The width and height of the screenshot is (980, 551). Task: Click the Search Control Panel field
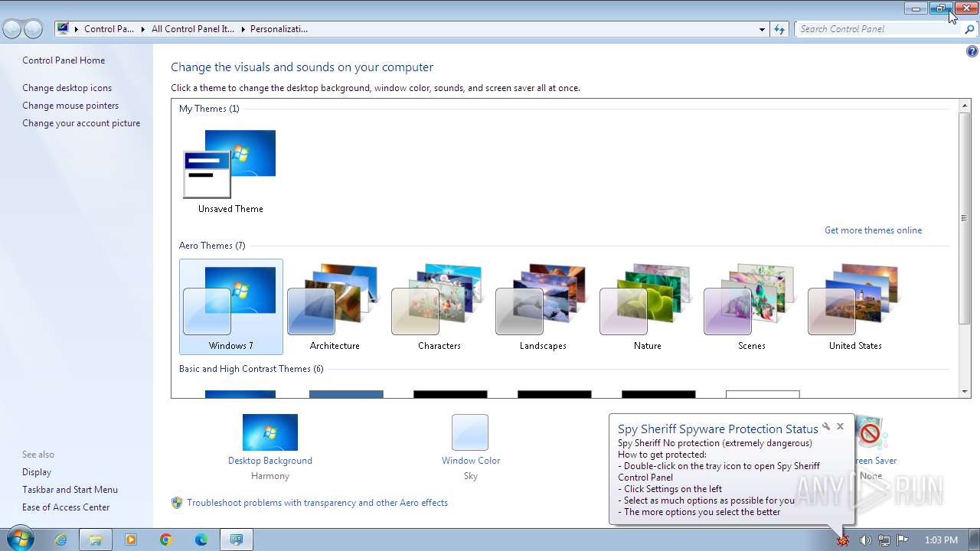tap(879, 29)
